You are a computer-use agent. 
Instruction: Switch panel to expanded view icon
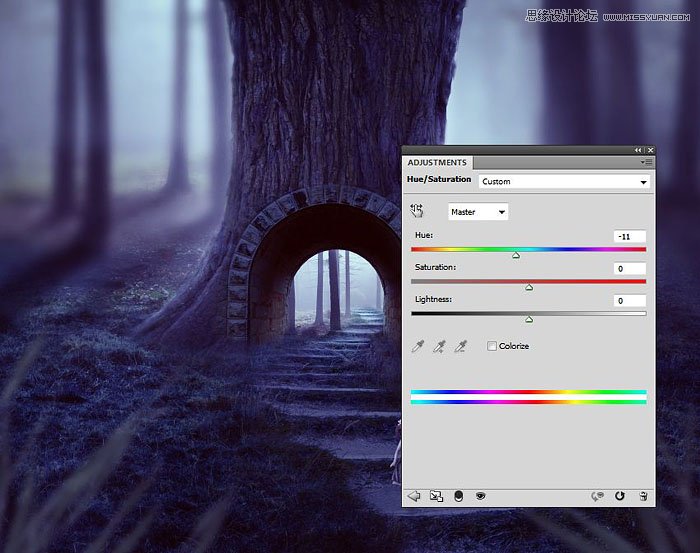click(436, 496)
